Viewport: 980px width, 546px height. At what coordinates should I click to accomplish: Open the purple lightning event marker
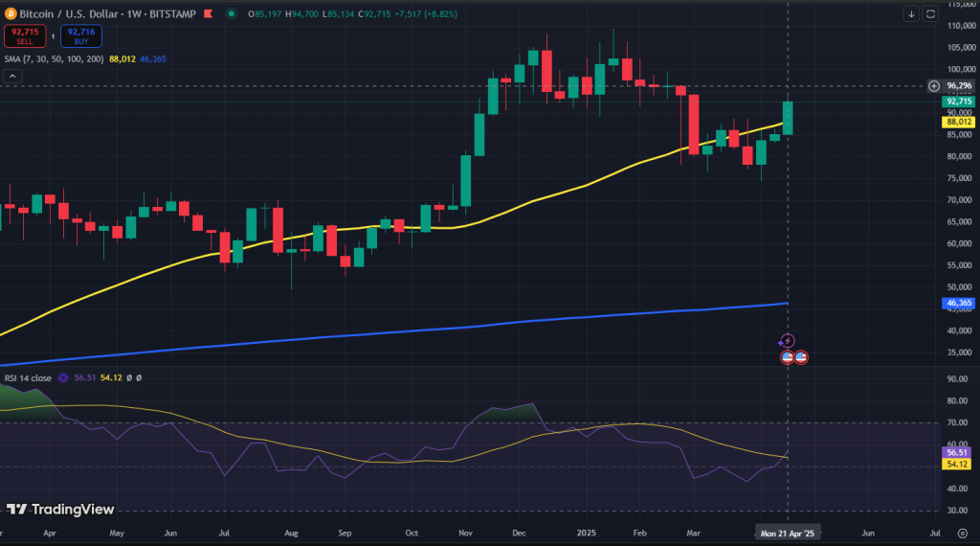click(x=787, y=341)
